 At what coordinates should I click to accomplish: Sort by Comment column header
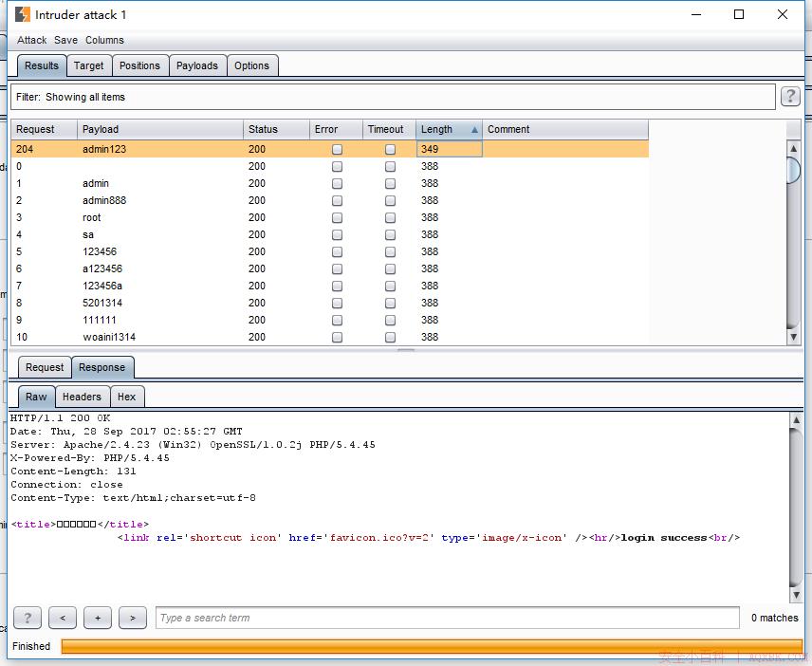[565, 129]
